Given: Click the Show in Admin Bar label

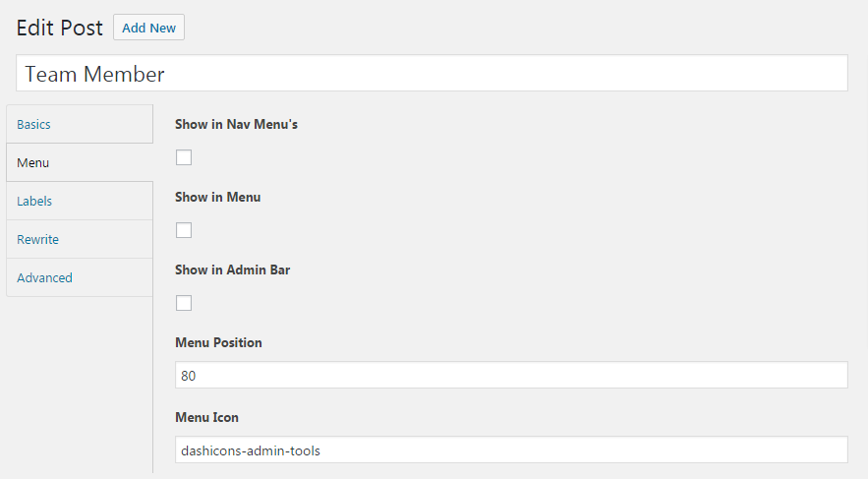Looking at the screenshot, I should pyautogui.click(x=233, y=269).
